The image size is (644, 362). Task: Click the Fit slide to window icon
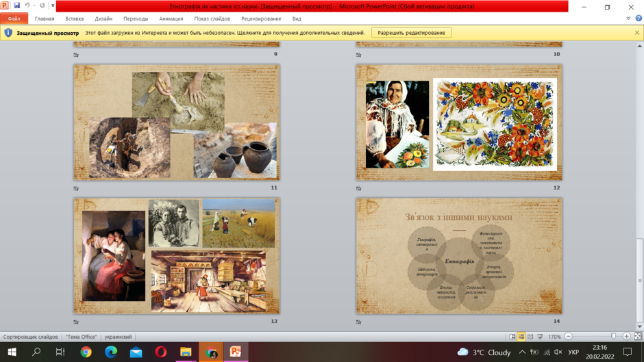[x=638, y=337]
